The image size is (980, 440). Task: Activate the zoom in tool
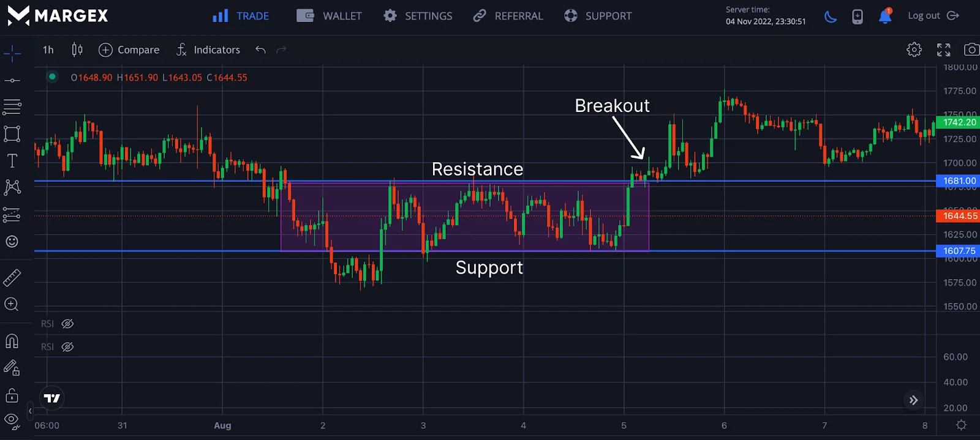pyautogui.click(x=12, y=304)
